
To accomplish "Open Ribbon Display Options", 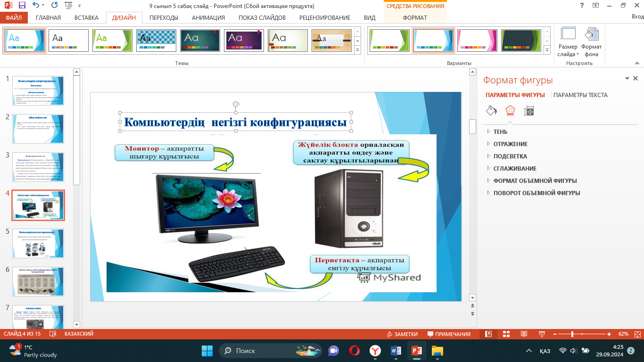I will [x=595, y=5].
